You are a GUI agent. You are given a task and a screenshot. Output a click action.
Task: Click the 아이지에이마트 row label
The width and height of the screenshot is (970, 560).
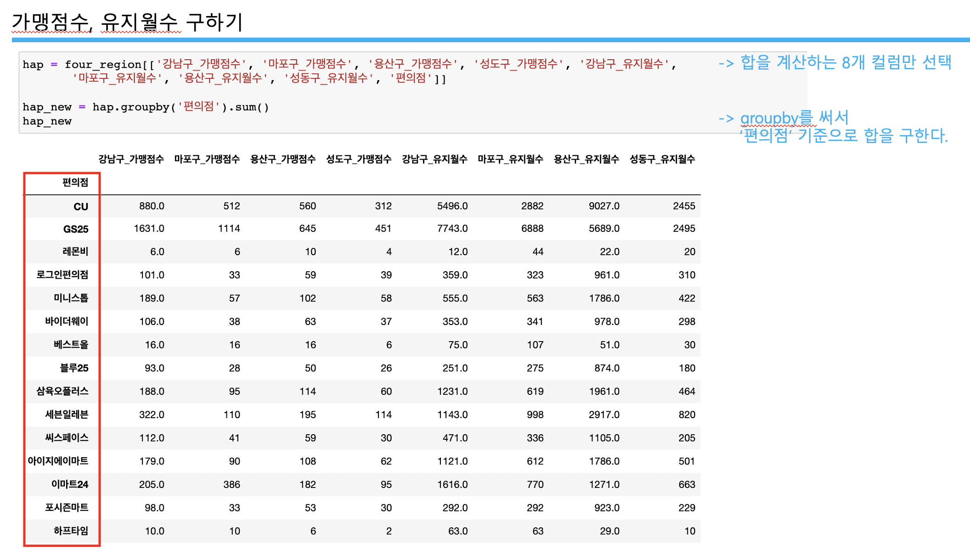[x=58, y=461]
